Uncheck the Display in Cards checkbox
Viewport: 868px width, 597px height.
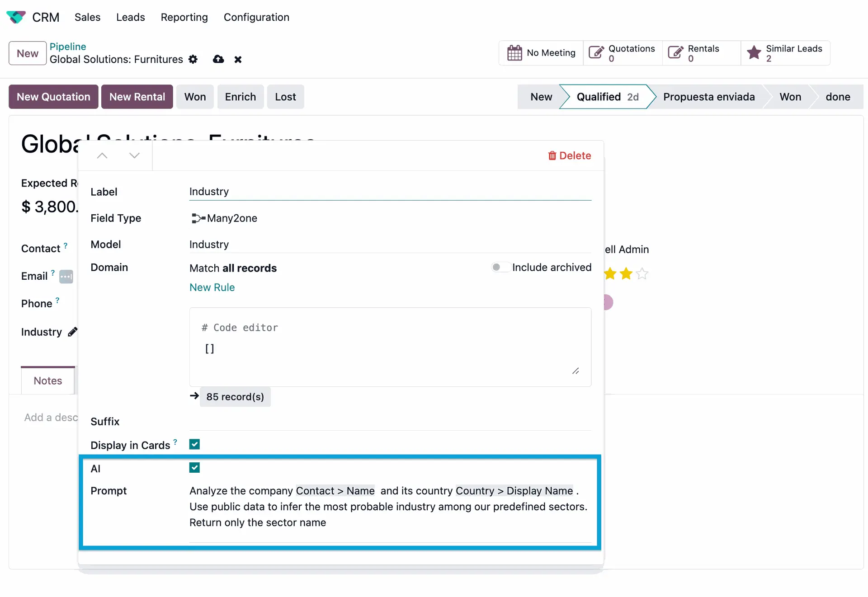tap(194, 444)
